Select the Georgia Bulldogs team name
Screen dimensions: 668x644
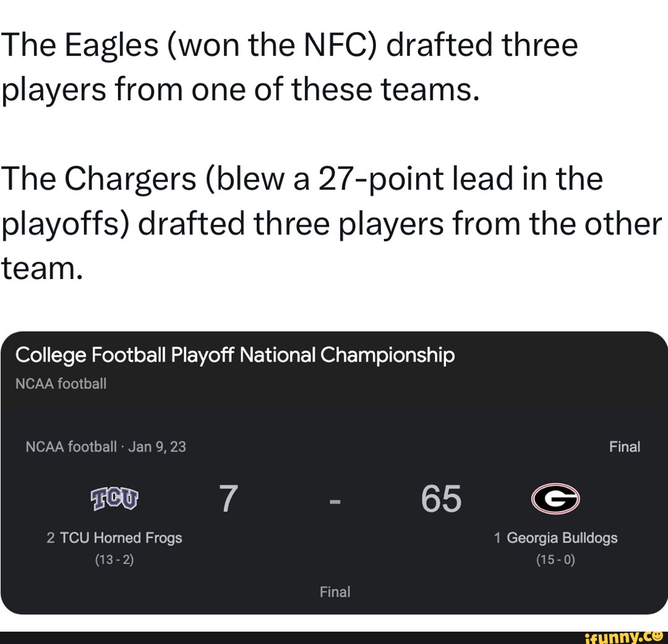pyautogui.click(x=563, y=538)
